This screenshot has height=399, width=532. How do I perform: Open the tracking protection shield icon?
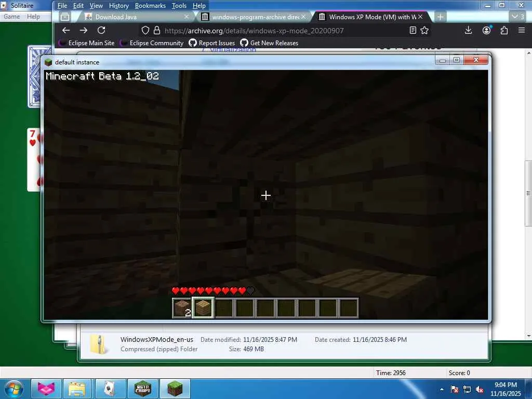[145, 31]
